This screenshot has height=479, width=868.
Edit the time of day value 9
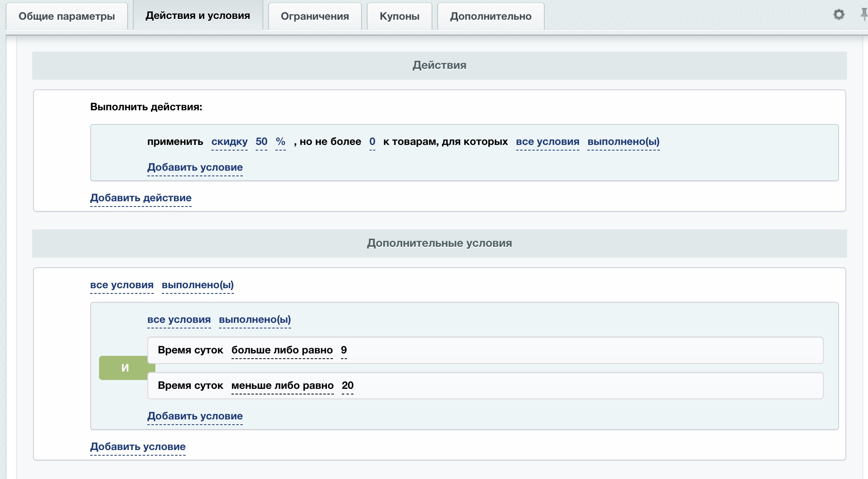tap(344, 350)
